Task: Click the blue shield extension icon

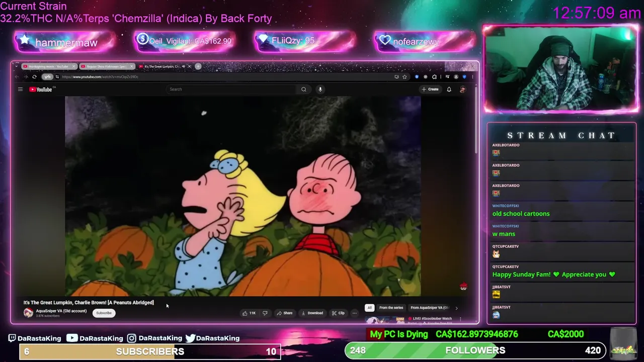Action: (x=464, y=77)
